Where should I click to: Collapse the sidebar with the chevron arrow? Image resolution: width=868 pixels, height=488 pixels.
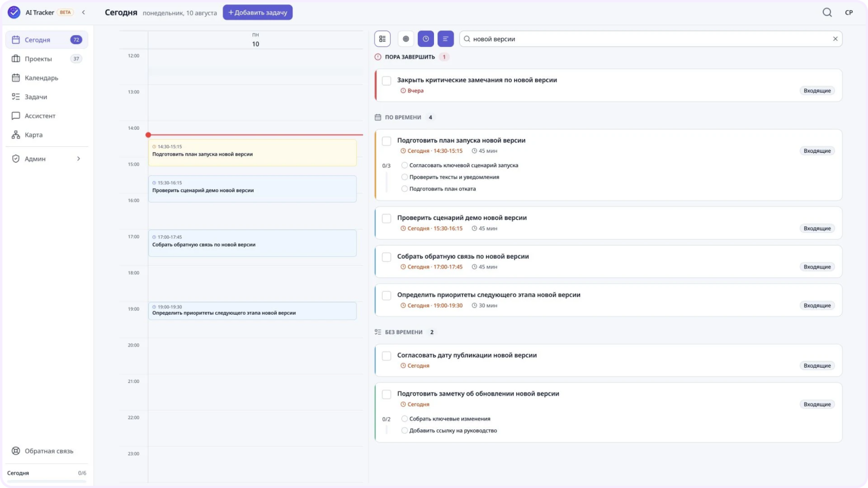(x=83, y=12)
